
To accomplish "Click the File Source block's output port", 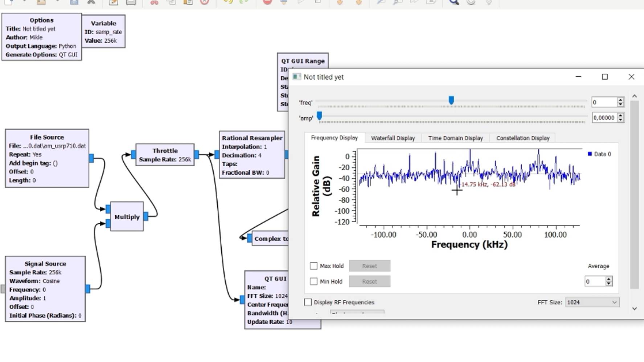I will pos(91,158).
